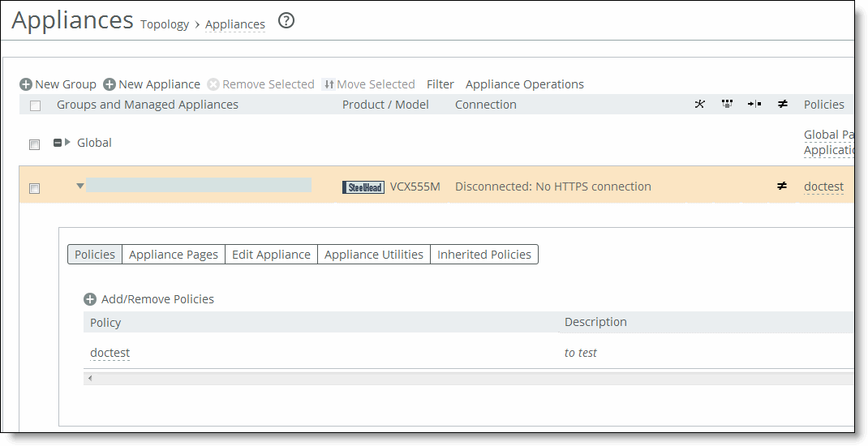
Task: Click the arrow-to-bar column icon in header
Action: [x=754, y=105]
